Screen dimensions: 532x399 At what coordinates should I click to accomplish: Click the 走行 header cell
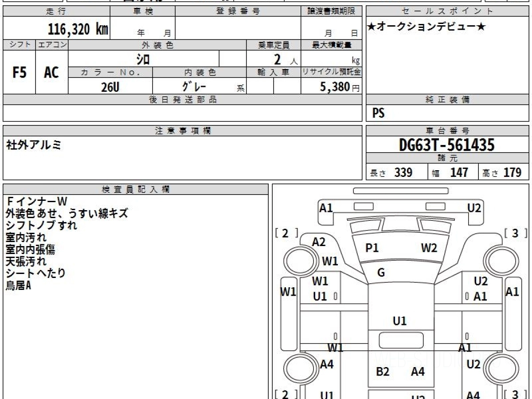[56, 12]
